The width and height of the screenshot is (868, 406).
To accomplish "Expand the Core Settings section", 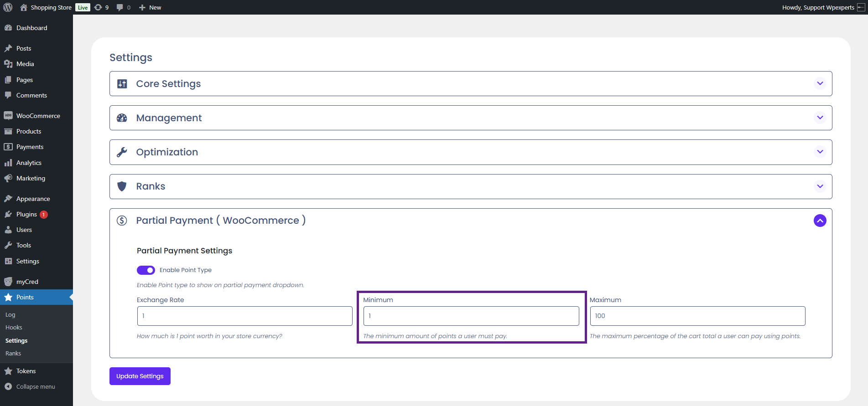I will coord(820,83).
